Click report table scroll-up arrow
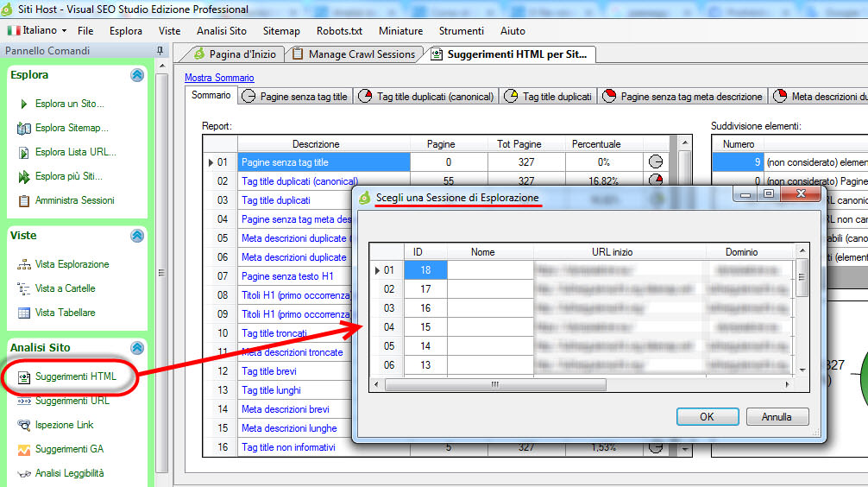 685,143
